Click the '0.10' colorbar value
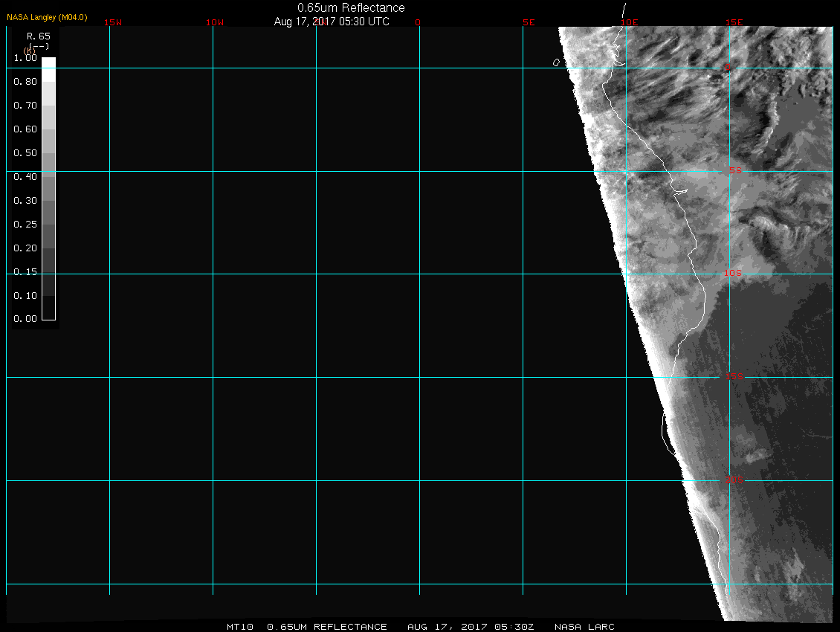This screenshot has width=840, height=632. (x=25, y=295)
